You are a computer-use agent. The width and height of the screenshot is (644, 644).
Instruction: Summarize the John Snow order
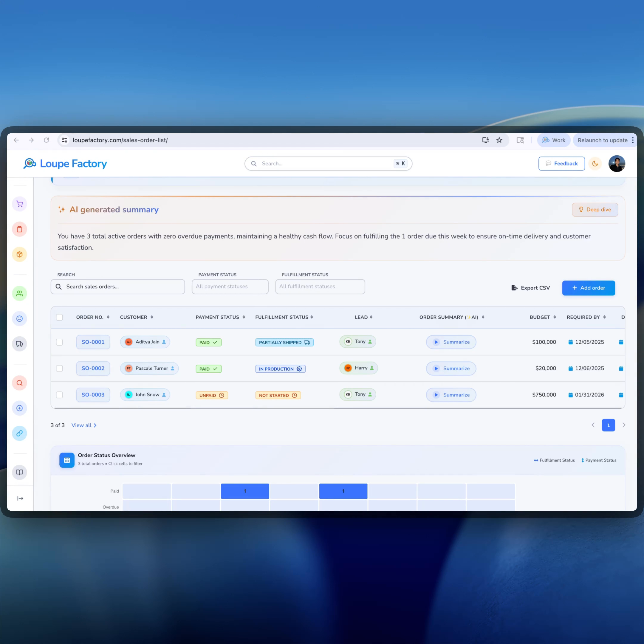tap(451, 395)
